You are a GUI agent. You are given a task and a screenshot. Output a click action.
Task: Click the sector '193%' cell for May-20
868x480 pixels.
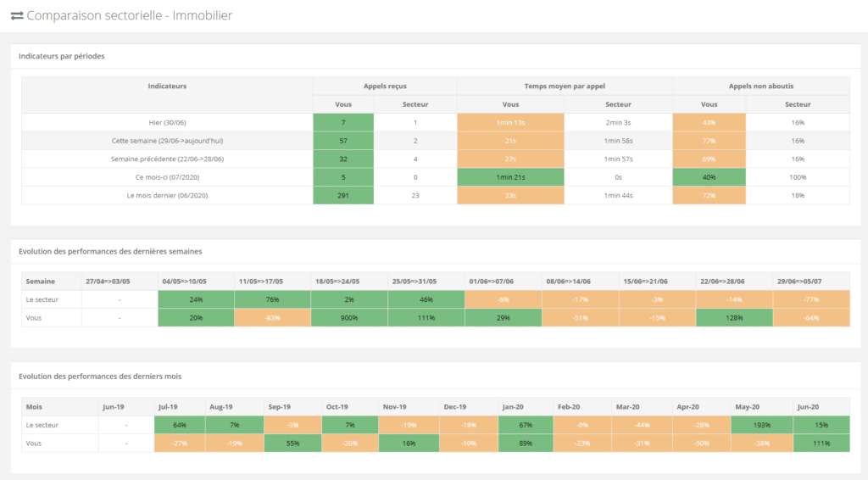click(x=762, y=425)
